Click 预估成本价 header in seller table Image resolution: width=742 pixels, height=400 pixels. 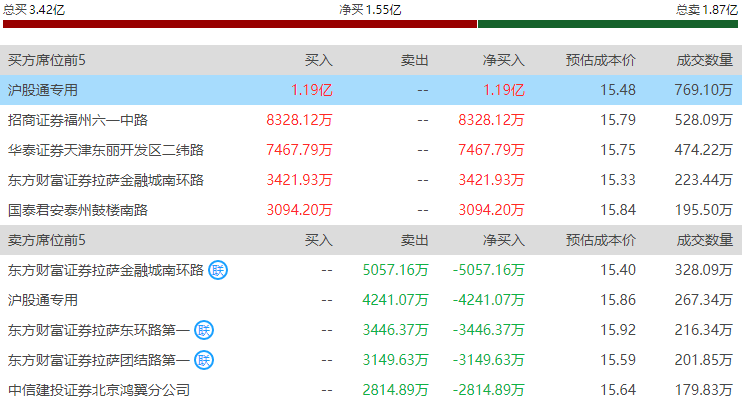coord(601,240)
